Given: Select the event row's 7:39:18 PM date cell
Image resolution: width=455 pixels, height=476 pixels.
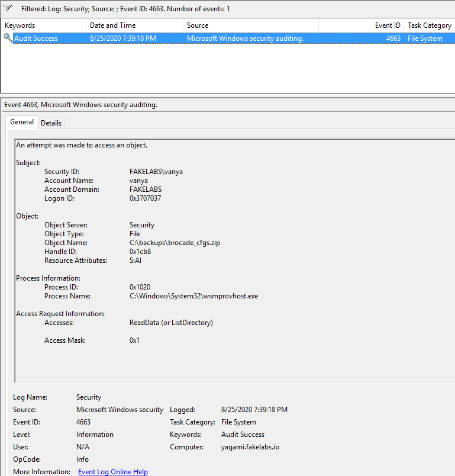Looking at the screenshot, I should click(x=123, y=38).
